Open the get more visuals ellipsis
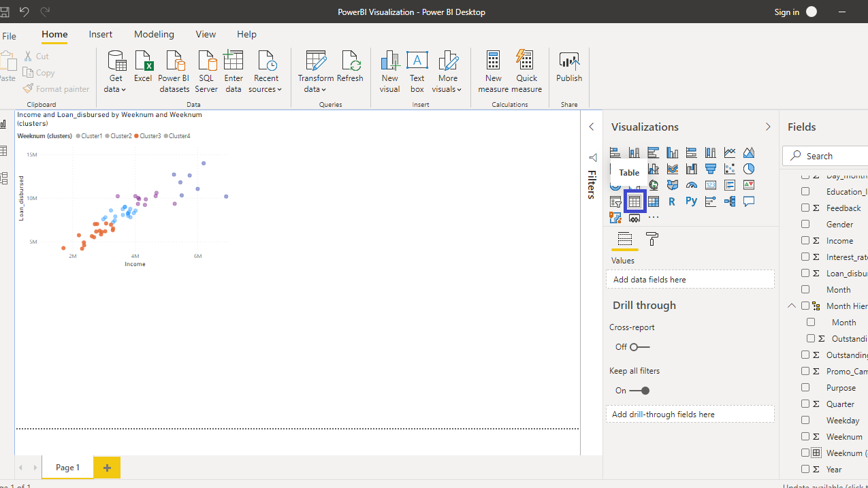The height and width of the screenshot is (488, 868). point(654,218)
